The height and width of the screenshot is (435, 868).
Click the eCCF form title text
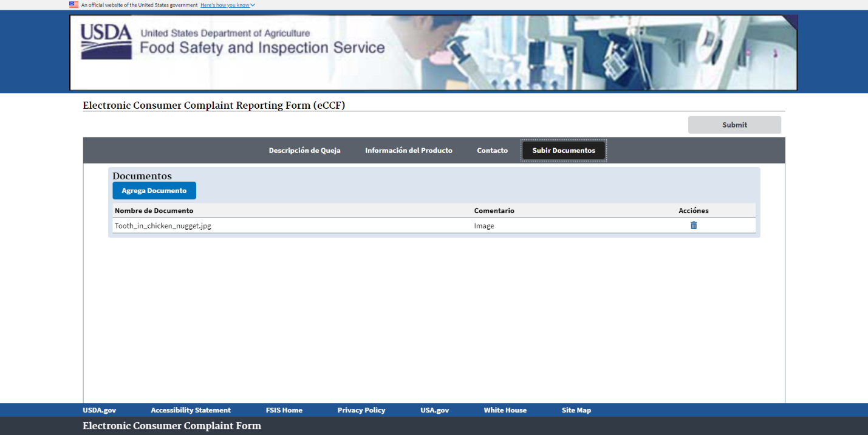click(214, 106)
